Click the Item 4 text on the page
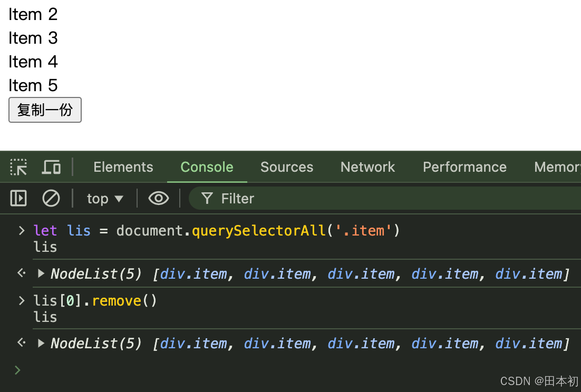 (x=33, y=62)
